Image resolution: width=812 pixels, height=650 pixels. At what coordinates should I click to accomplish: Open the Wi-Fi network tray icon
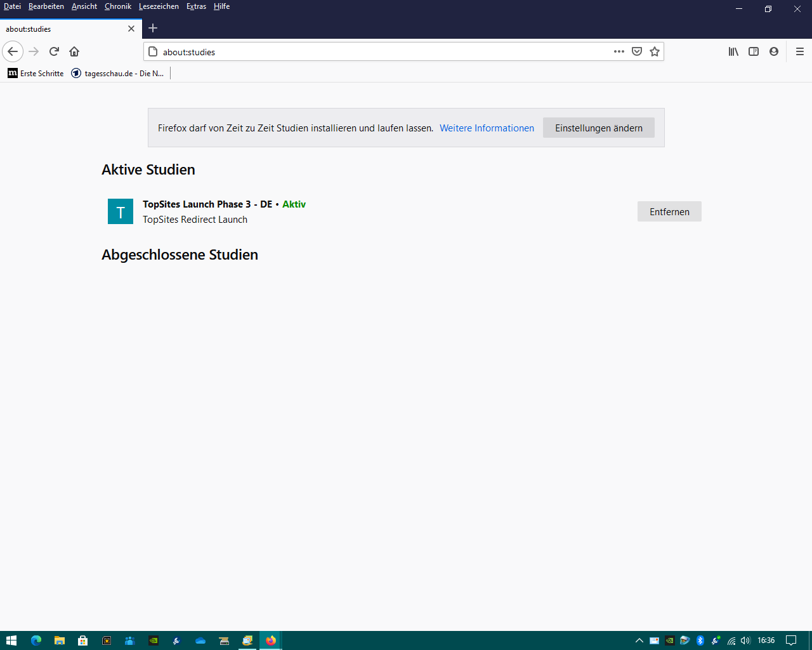coord(731,640)
